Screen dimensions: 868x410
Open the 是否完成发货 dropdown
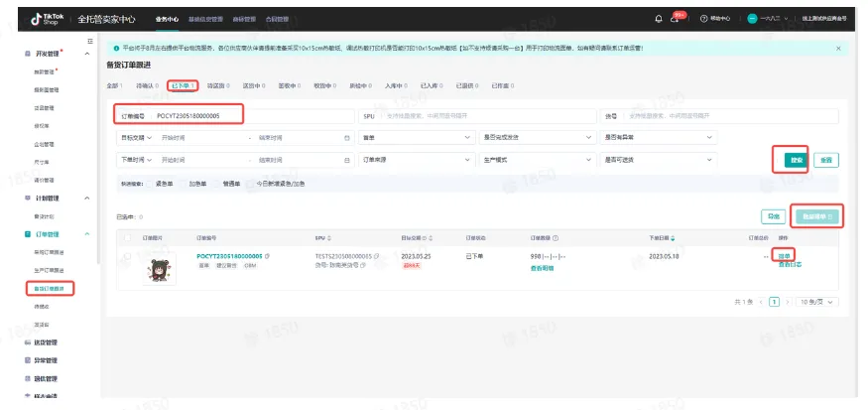point(538,137)
